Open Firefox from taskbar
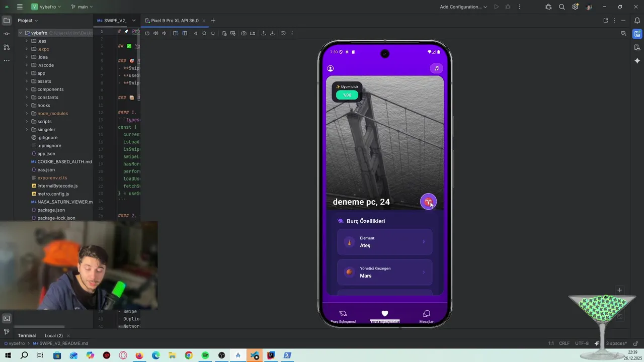Screen dimensions: 644x362 pyautogui.click(x=139, y=355)
